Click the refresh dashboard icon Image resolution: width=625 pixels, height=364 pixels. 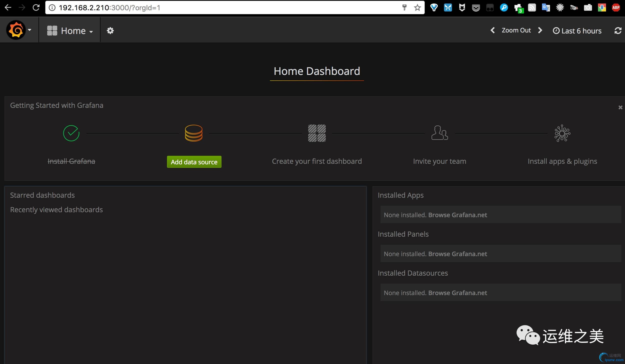click(x=618, y=31)
